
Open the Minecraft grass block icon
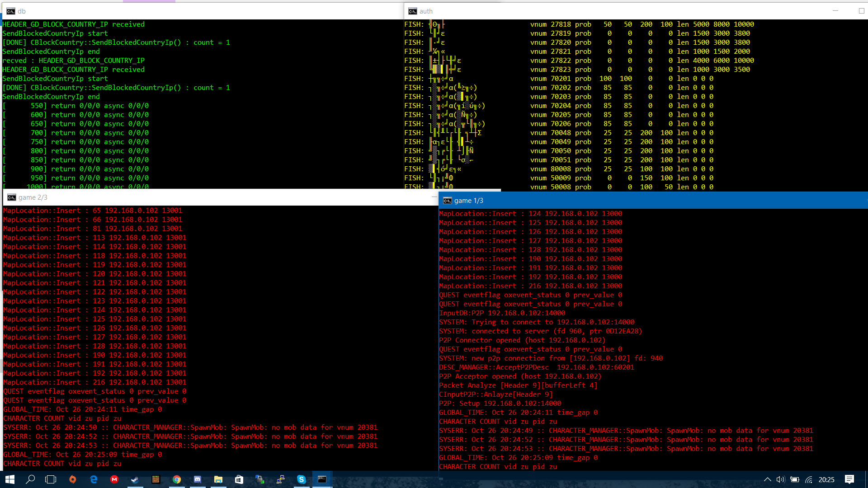(x=156, y=479)
